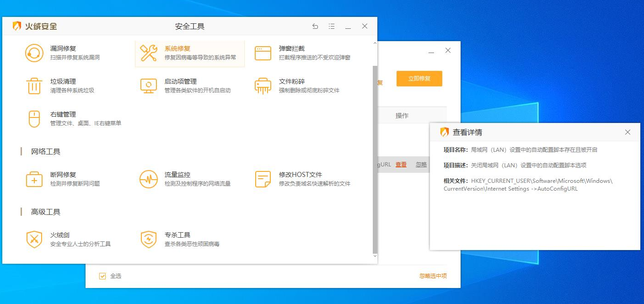Close the 查看详情 details dialog
Image resolution: width=644 pixels, height=304 pixels.
[x=628, y=132]
